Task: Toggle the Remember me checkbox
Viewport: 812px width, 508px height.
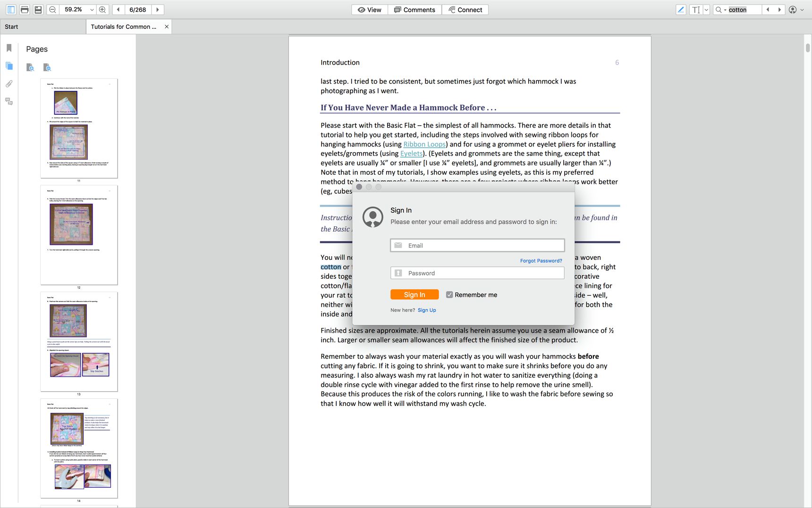Action: [x=449, y=295]
